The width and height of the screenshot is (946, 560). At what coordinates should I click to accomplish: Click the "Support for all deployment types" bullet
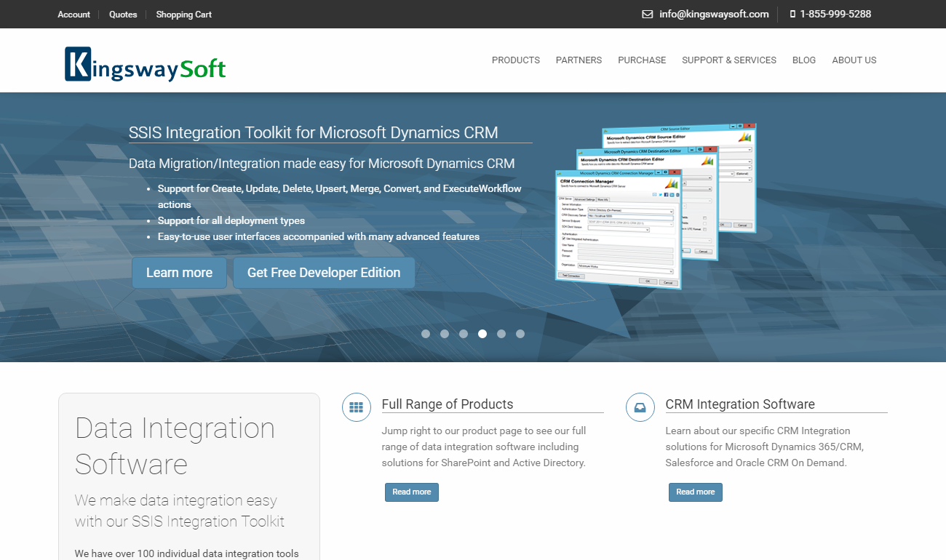tap(231, 220)
